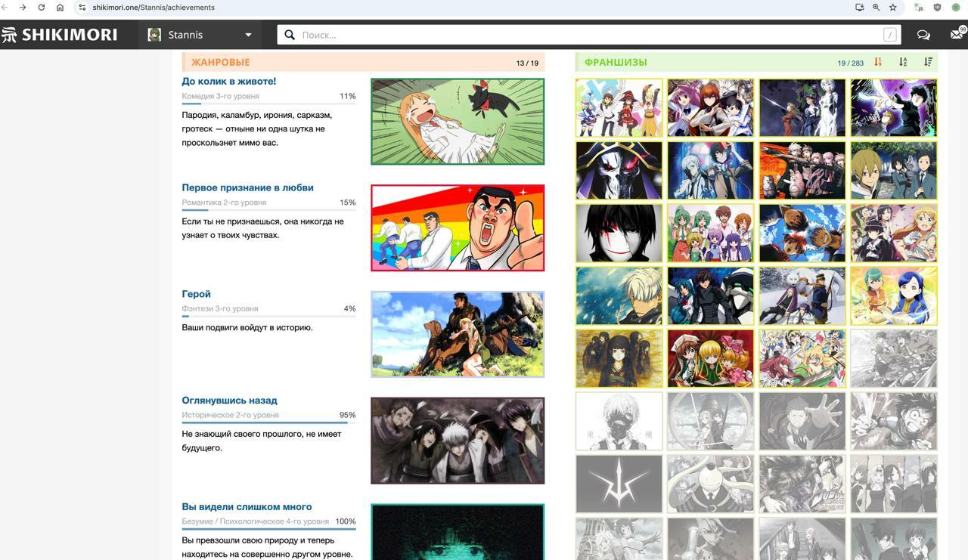Viewport: 968px width, 560px height.
Task: Open the Shikimori logo home link
Action: pyautogui.click(x=60, y=35)
